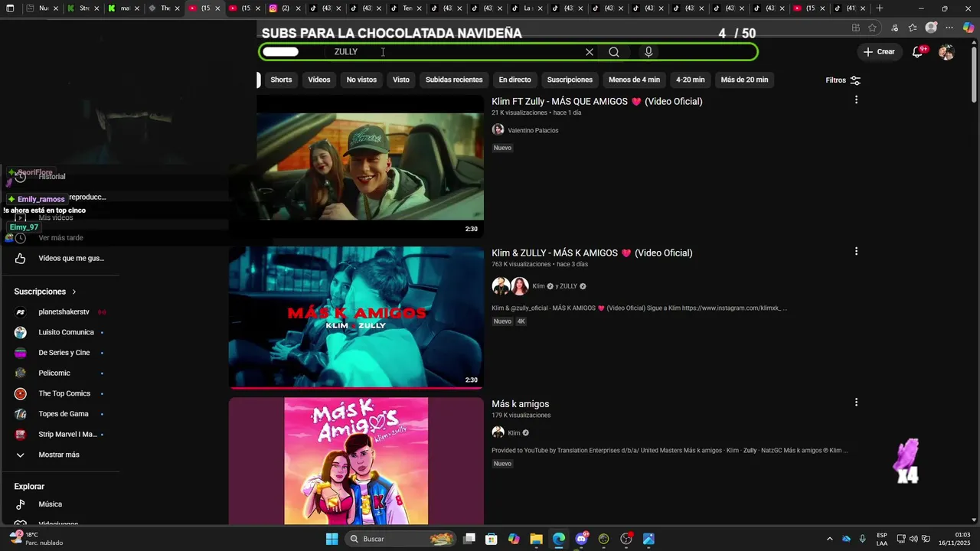Select the Suscripciones filter chip

tap(570, 80)
